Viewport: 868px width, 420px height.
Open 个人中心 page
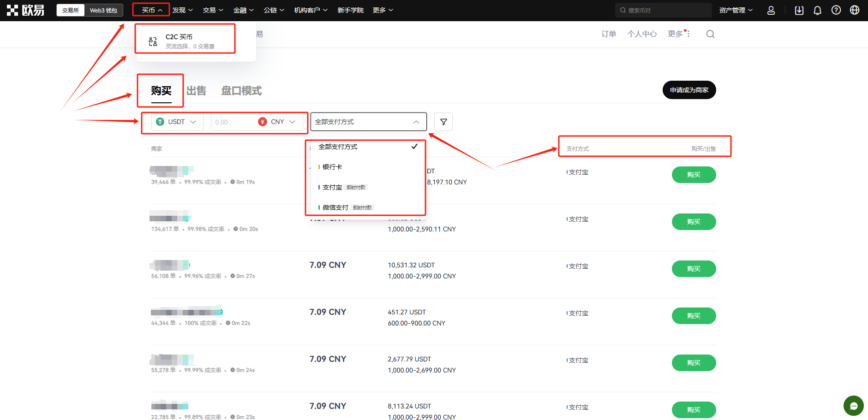(642, 34)
